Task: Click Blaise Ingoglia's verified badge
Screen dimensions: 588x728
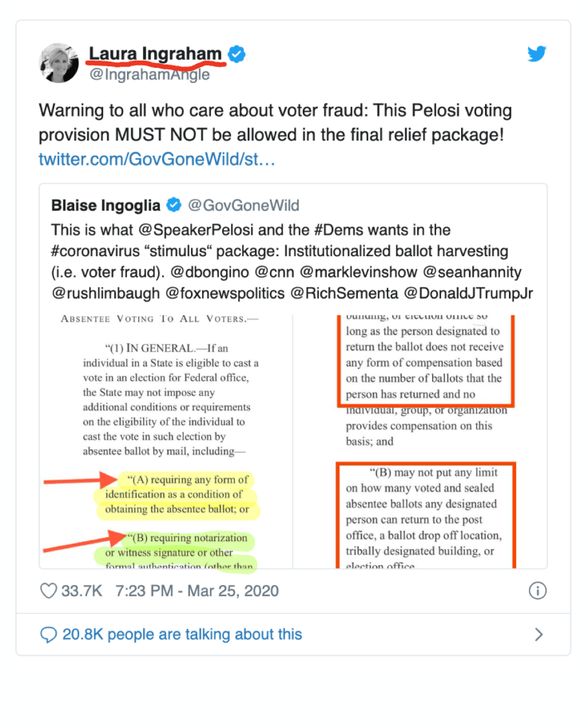Action: (x=173, y=206)
